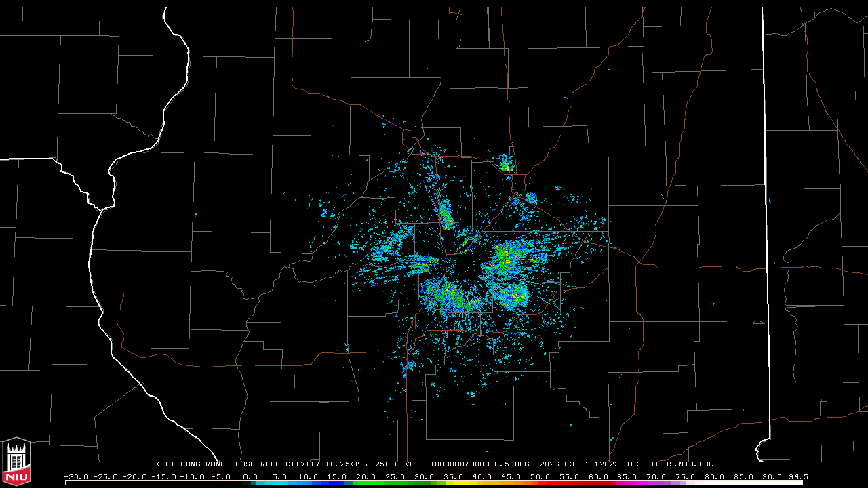Click the 35.0 scale label

453,476
